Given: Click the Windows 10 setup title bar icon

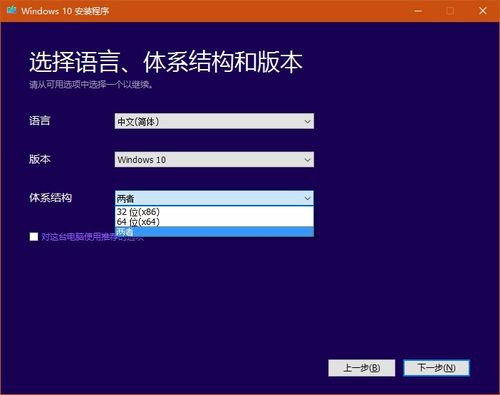Looking at the screenshot, I should 12,10.
